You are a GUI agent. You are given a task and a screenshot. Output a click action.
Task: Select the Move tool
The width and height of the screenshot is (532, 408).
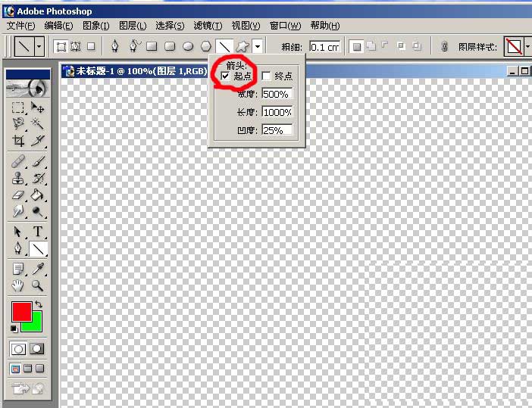click(x=37, y=107)
